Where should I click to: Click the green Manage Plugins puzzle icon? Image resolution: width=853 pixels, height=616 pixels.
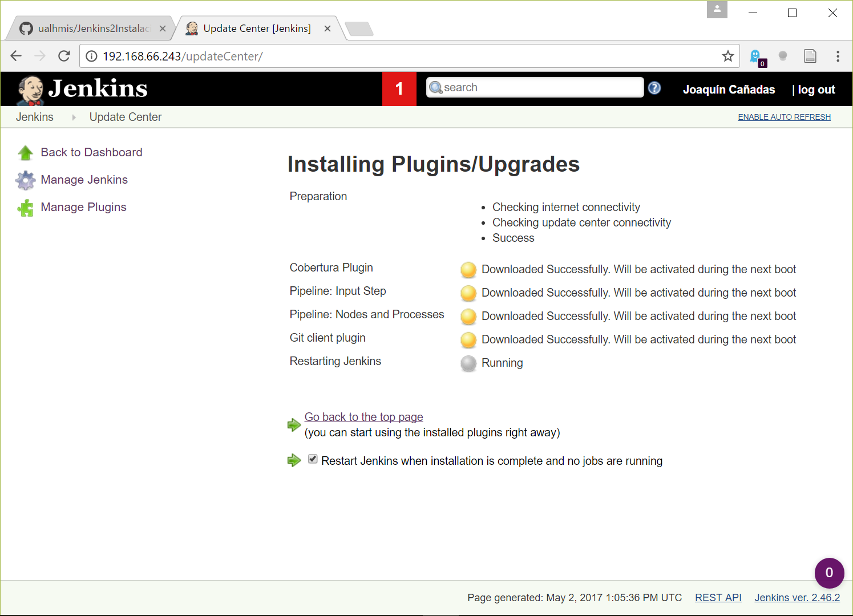click(x=25, y=208)
